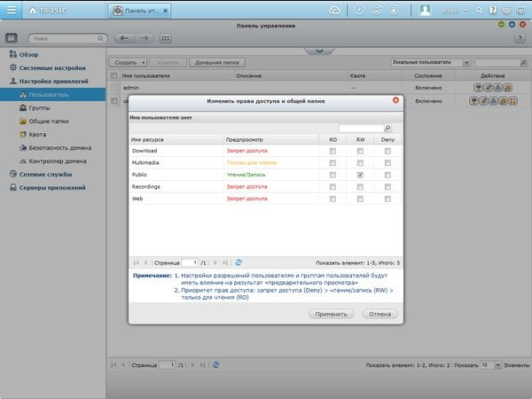The height and width of the screenshot is (399, 532).
Task: Open the help center icon in top bar
Action: coord(493,11)
